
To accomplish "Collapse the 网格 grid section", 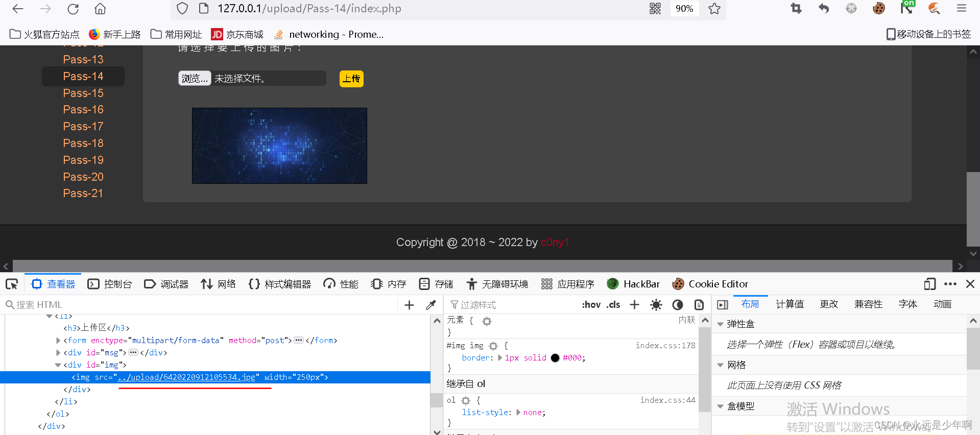I will click(x=720, y=365).
